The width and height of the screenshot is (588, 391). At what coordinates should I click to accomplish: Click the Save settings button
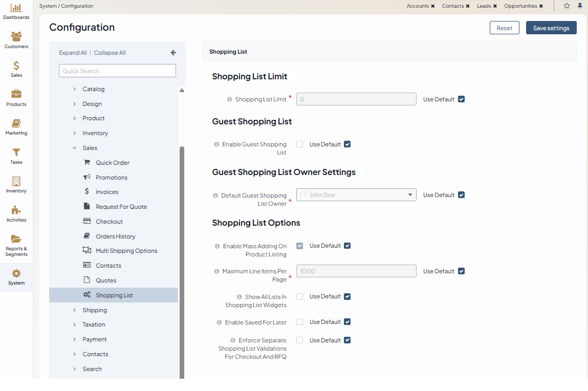click(551, 28)
